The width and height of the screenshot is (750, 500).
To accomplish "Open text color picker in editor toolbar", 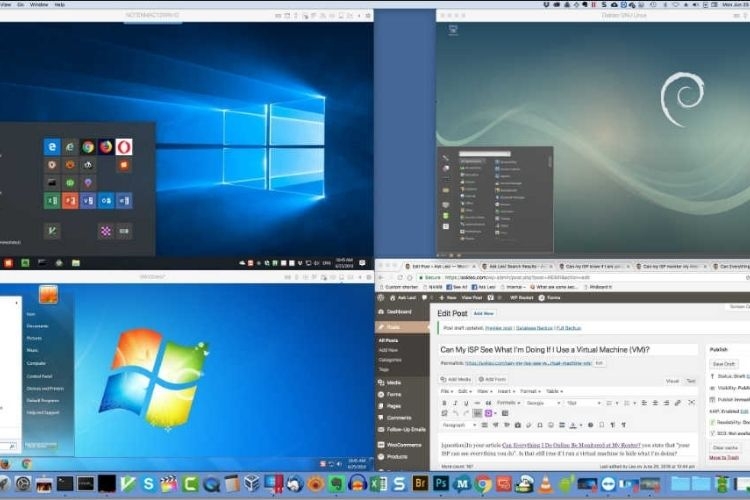I will point(574,425).
